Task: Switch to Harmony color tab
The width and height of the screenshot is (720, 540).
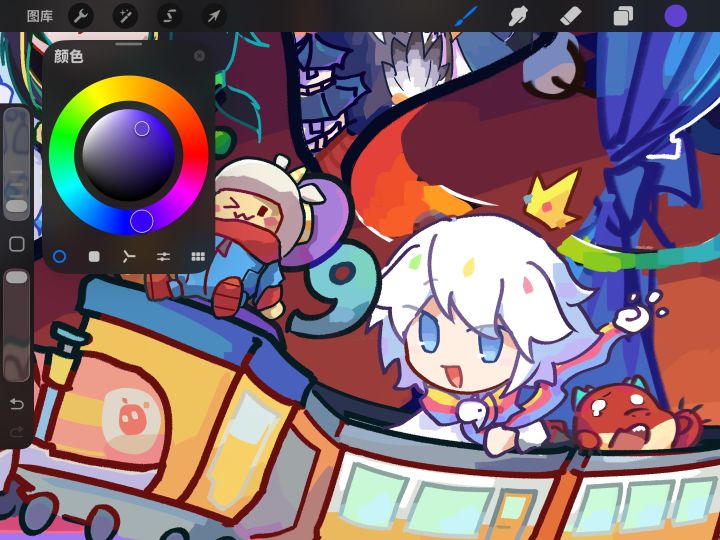Action: point(129,256)
